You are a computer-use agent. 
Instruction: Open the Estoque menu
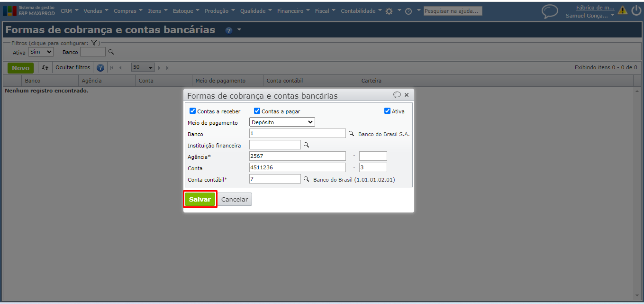coord(186,11)
